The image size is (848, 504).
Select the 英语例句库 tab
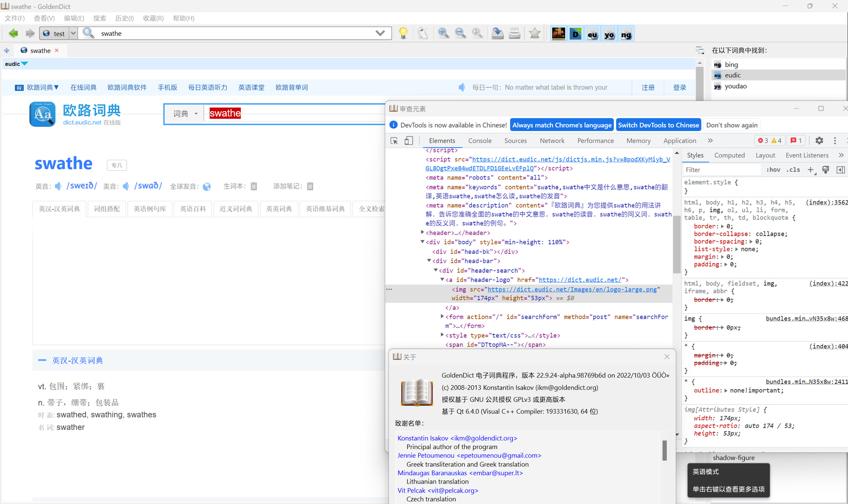point(150,209)
